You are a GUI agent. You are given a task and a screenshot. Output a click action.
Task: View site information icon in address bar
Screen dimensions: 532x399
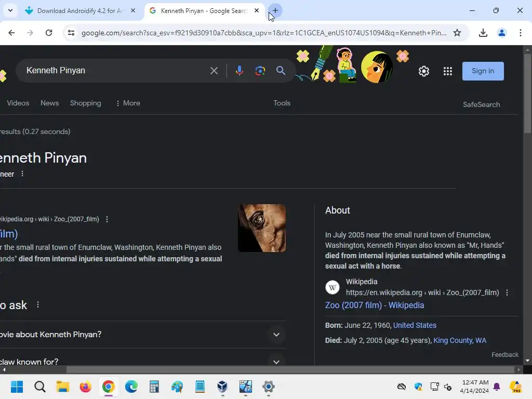71,33
